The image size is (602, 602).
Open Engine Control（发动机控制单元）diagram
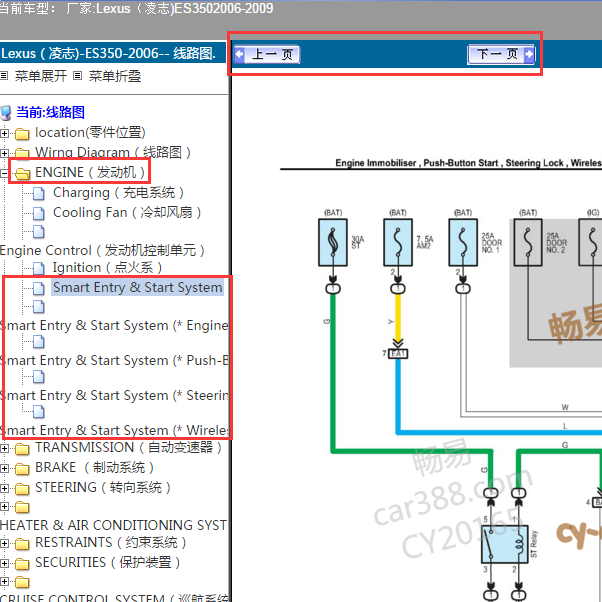102,250
